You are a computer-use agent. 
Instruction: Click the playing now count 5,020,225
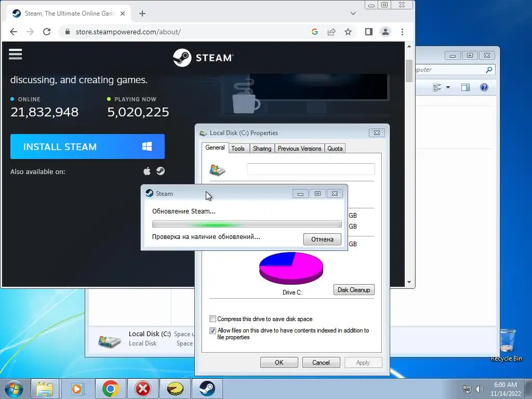click(x=138, y=112)
